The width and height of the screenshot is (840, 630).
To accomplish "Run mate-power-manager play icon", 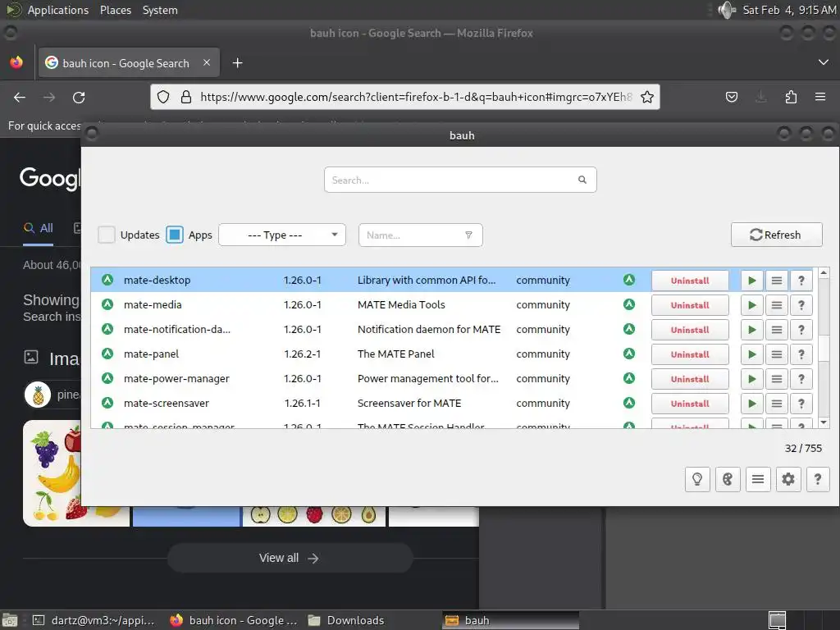I will pos(751,379).
